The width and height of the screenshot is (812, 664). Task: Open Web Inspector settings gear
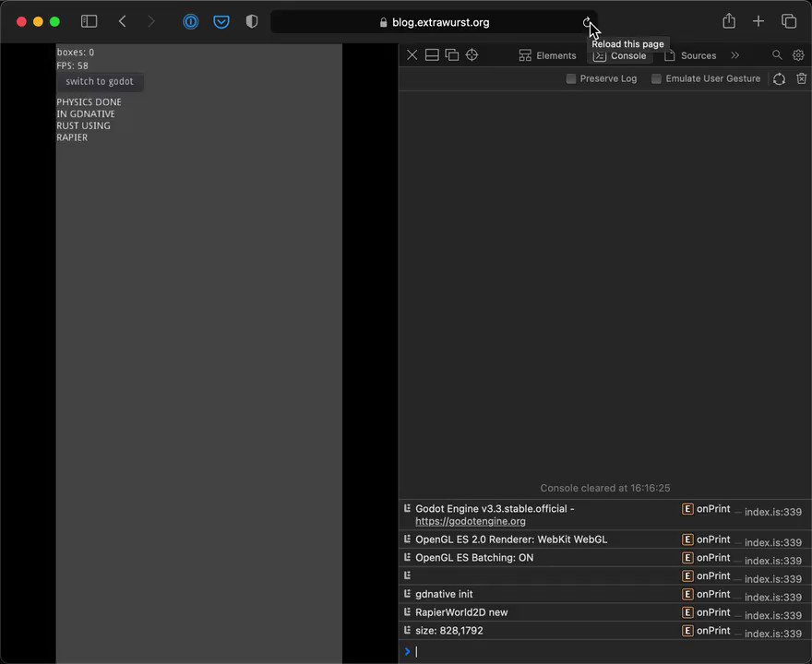(x=798, y=54)
